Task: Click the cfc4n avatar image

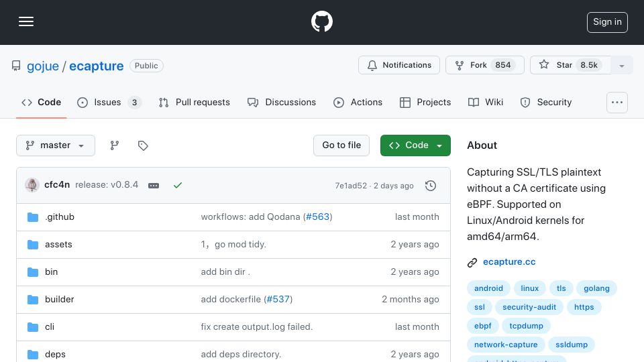Action: pos(32,185)
